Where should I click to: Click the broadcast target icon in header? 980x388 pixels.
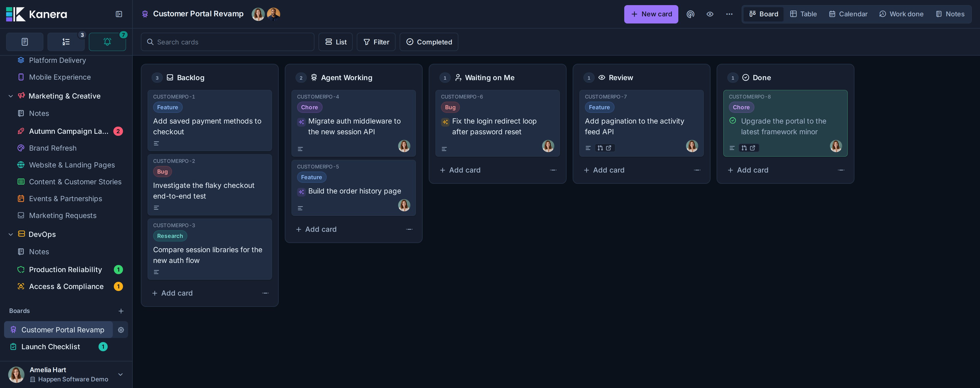tap(690, 14)
